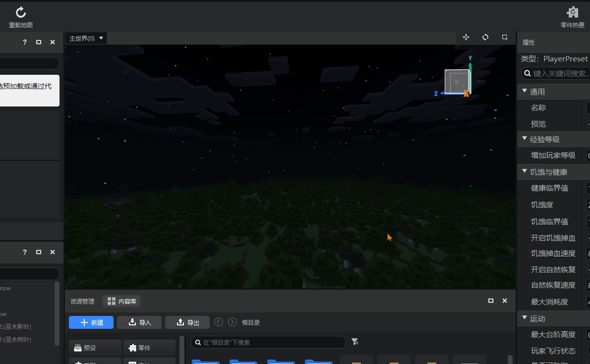Click the 增加玩家等级 property label
The image size is (590, 364).
point(553,156)
